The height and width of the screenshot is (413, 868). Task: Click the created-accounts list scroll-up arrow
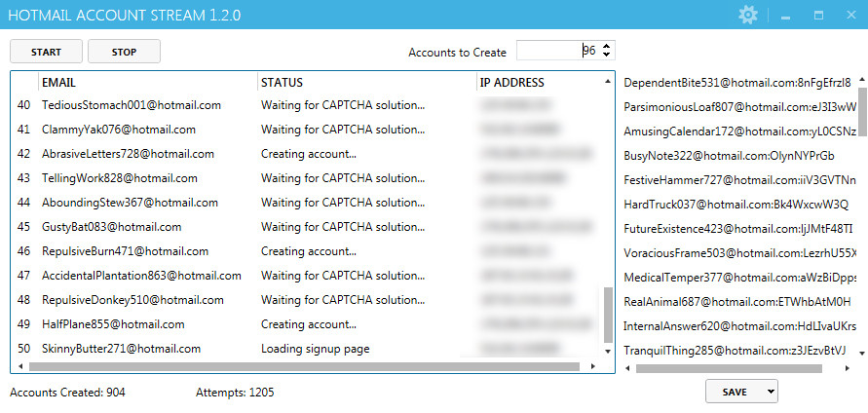click(x=862, y=80)
